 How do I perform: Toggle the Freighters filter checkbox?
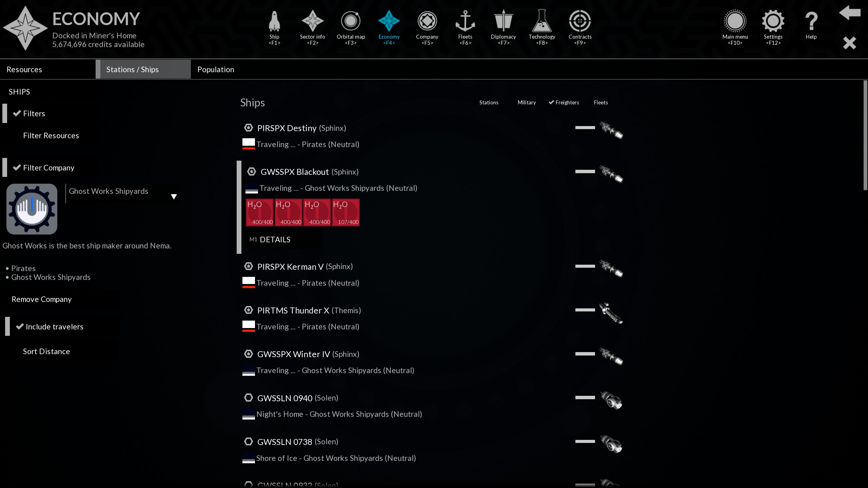click(x=564, y=102)
